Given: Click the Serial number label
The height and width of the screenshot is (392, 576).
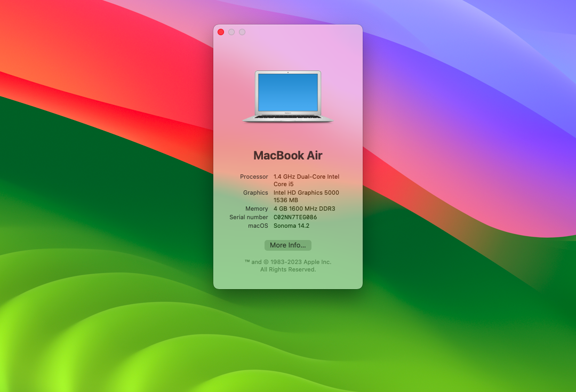Looking at the screenshot, I should (x=249, y=217).
